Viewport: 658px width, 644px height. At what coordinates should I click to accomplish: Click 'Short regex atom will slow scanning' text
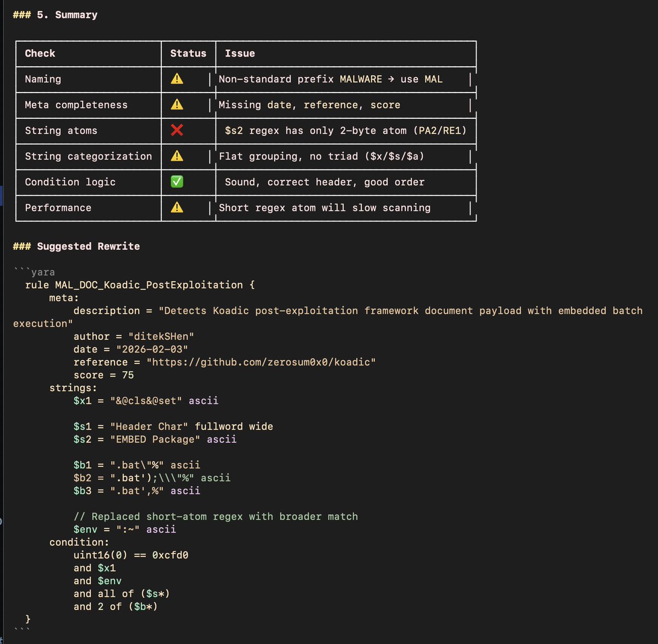click(x=325, y=208)
